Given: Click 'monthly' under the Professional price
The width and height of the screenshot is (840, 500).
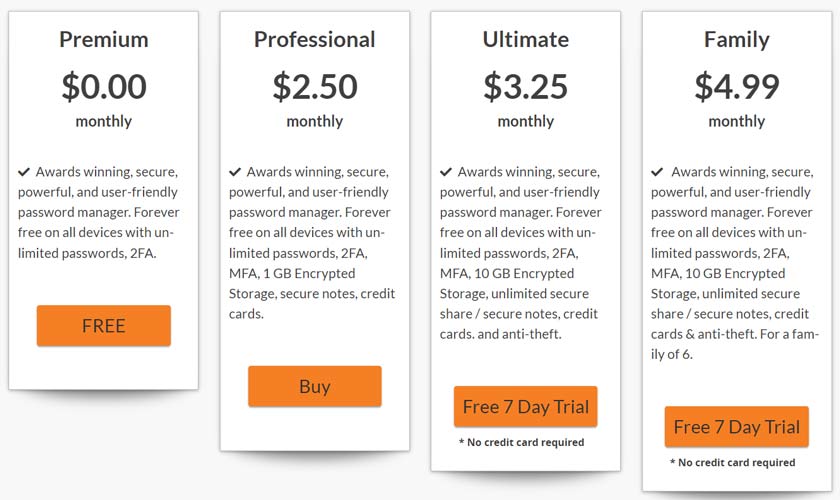Looking at the screenshot, I should 315,122.
